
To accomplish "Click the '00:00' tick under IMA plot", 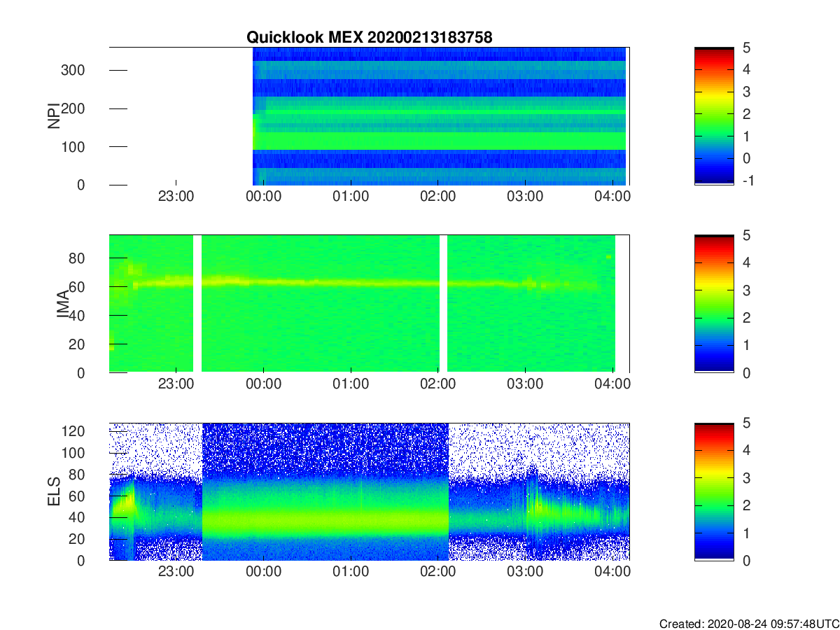I will (263, 384).
